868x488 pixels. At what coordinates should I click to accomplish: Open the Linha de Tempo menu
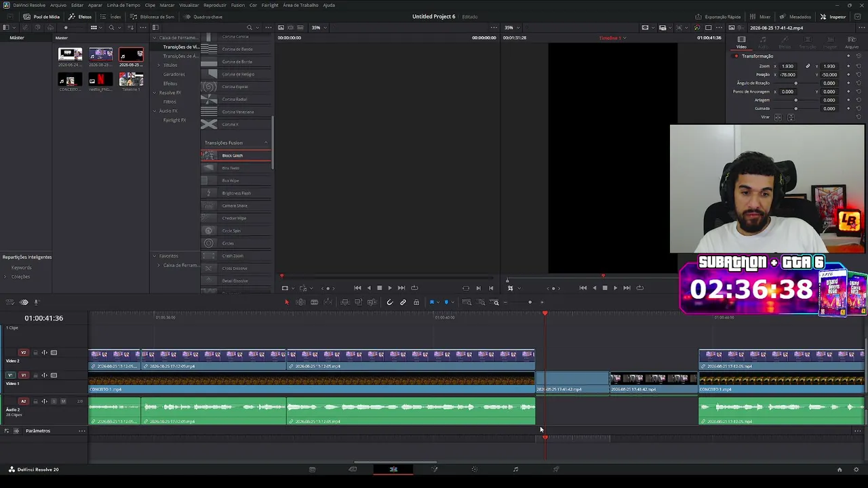pyautogui.click(x=123, y=5)
